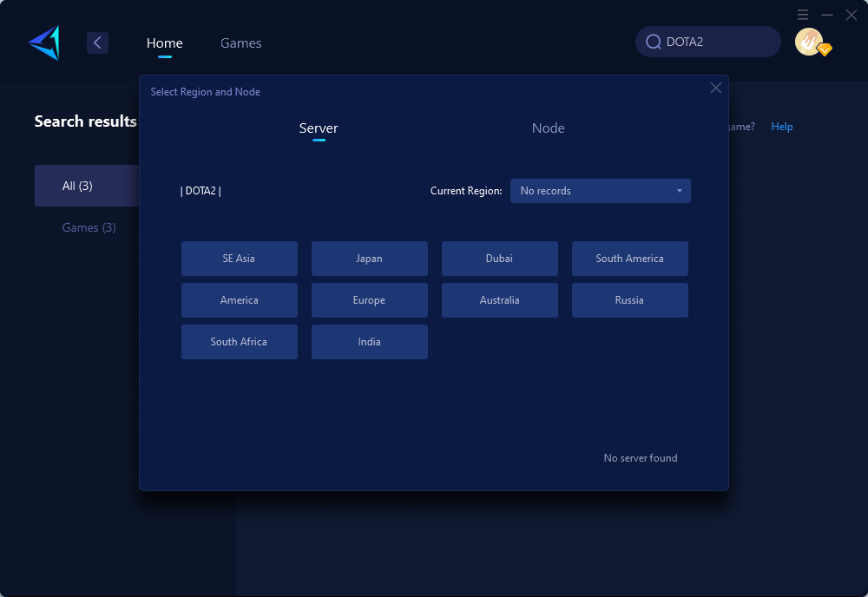Screen dimensions: 868x597
Task: Click the Current Region: label
Action: [466, 191]
